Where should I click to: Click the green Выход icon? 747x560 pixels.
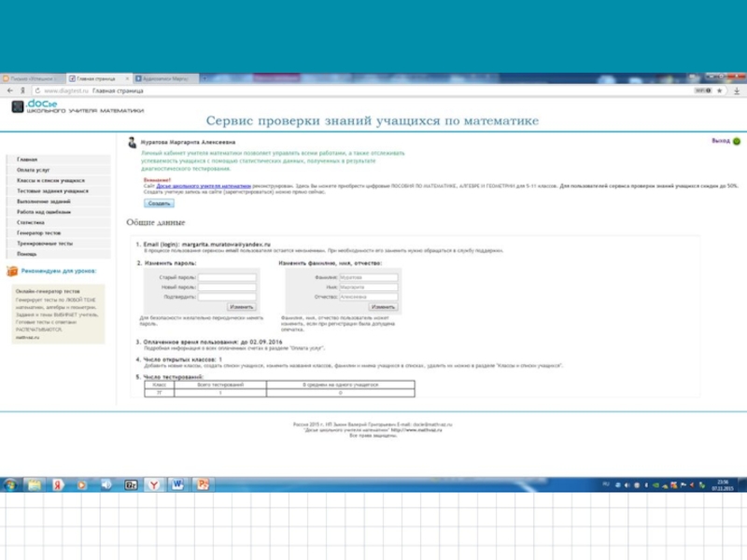tap(737, 142)
